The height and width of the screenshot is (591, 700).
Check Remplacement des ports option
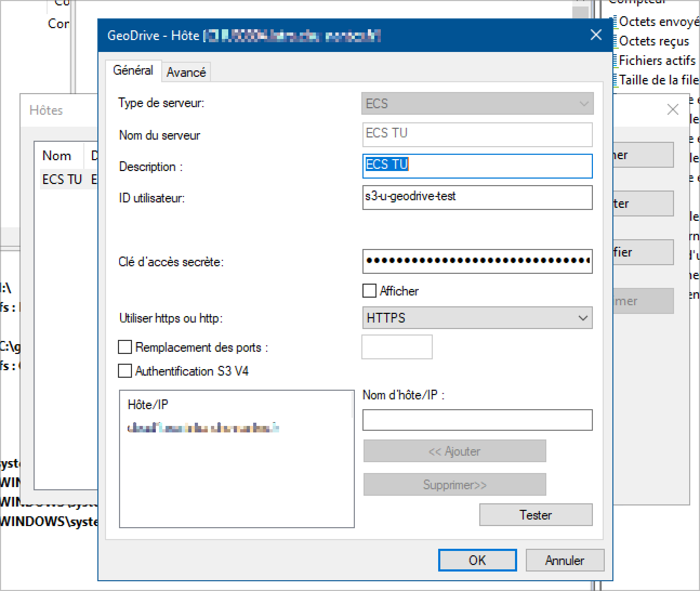pyautogui.click(x=125, y=347)
